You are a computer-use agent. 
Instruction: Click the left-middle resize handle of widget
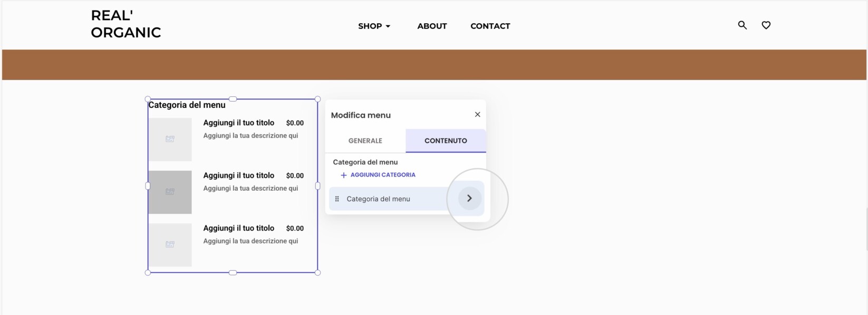pyautogui.click(x=148, y=185)
